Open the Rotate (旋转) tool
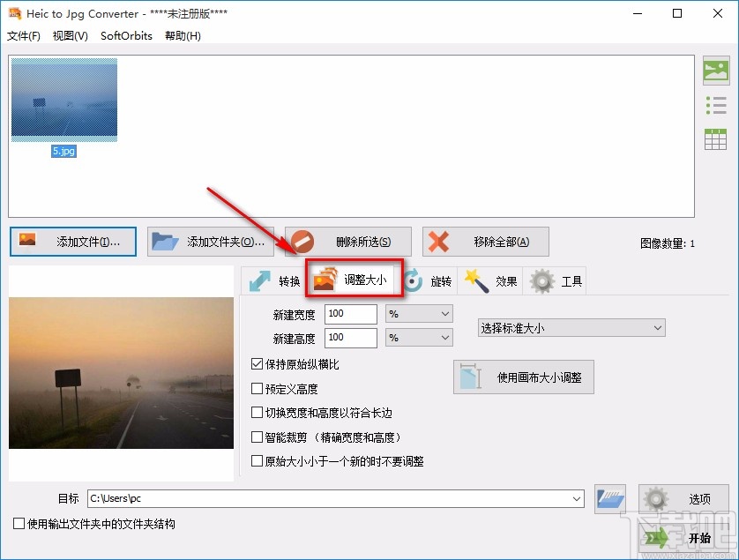The width and height of the screenshot is (739, 560). [429, 280]
